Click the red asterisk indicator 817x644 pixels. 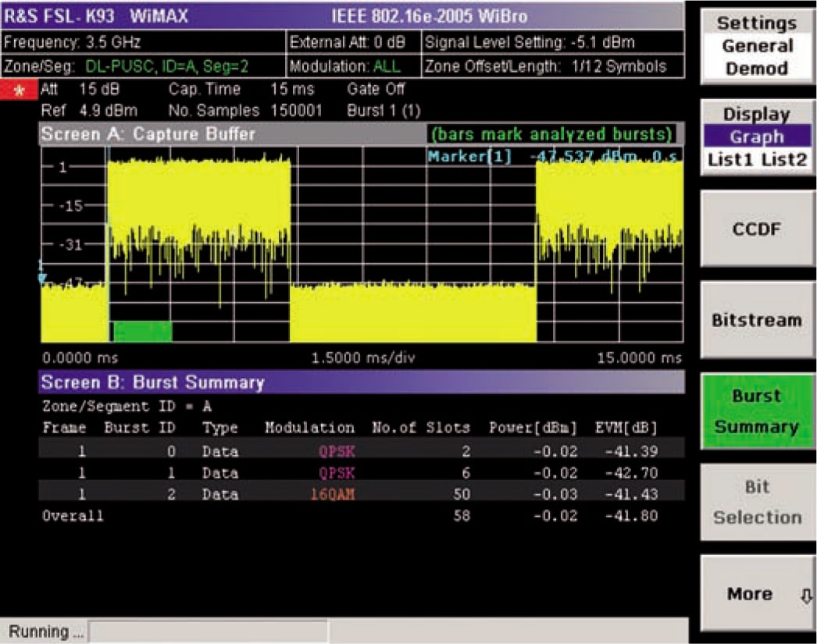pos(19,91)
